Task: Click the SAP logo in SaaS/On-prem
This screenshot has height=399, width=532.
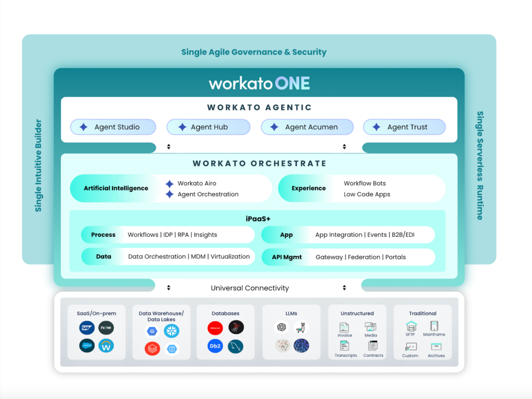Action: tap(87, 327)
